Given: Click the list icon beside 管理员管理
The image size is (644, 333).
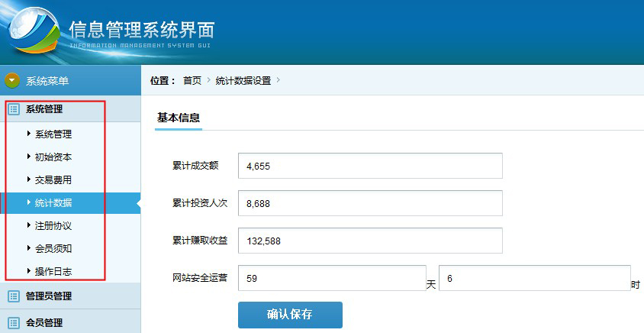Looking at the screenshot, I should [x=13, y=296].
